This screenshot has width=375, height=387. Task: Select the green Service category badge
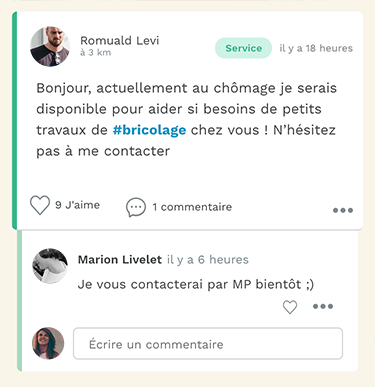point(243,48)
